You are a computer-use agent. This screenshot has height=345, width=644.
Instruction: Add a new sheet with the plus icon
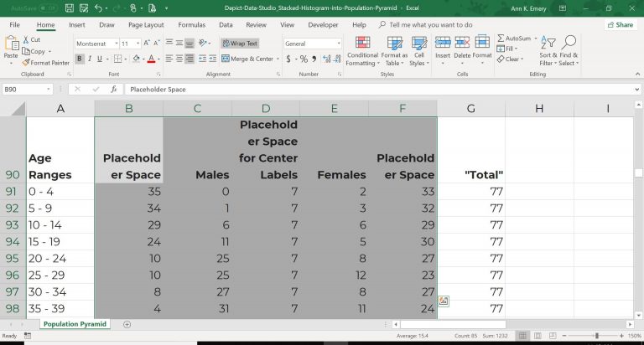(127, 324)
